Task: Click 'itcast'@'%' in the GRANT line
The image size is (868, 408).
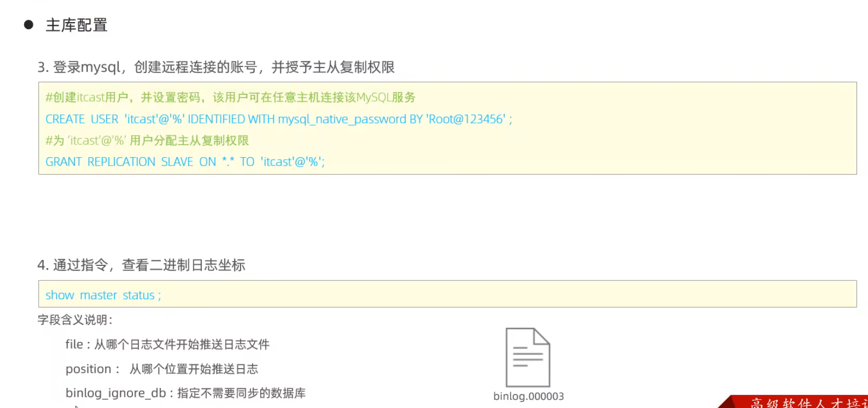Action: [292, 162]
